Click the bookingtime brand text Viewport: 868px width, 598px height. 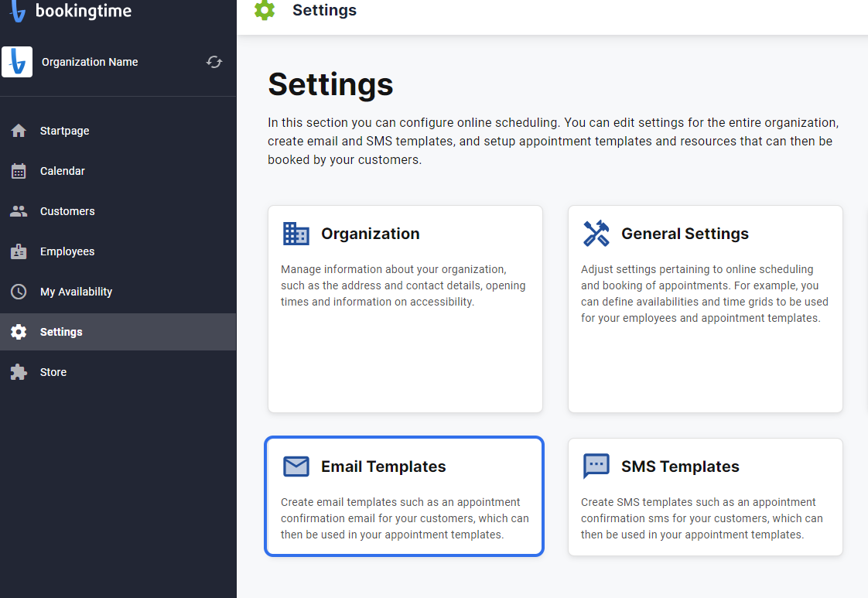84,11
